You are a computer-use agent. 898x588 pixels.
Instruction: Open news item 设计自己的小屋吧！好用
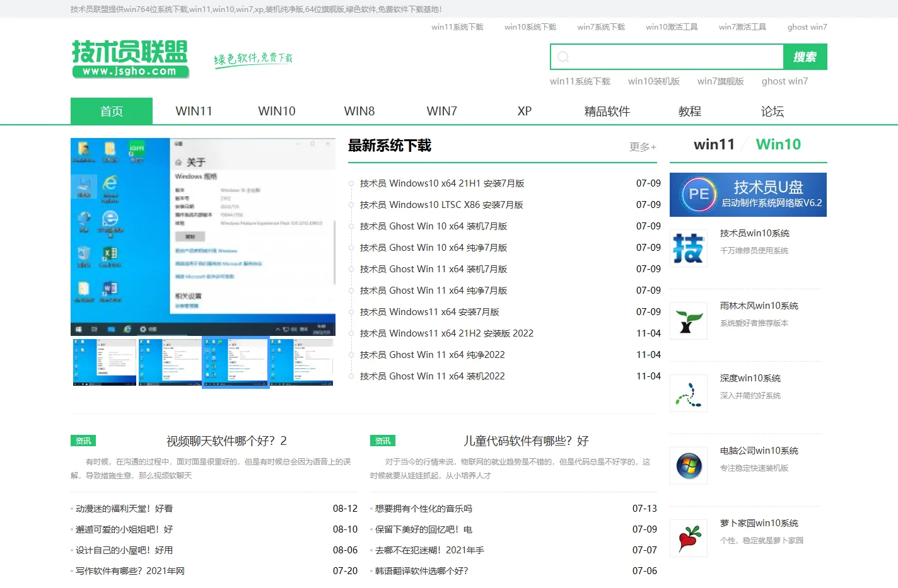(x=124, y=550)
